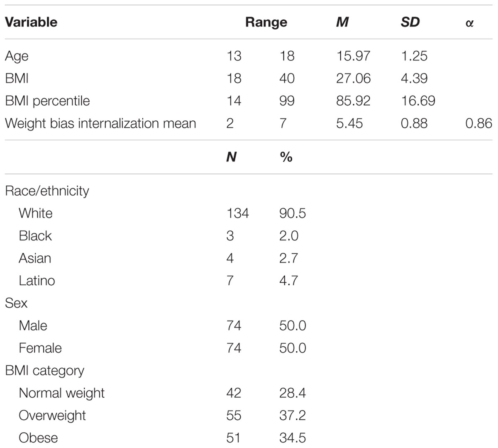
Task: Click the SD column header
Action: tap(410, 22)
